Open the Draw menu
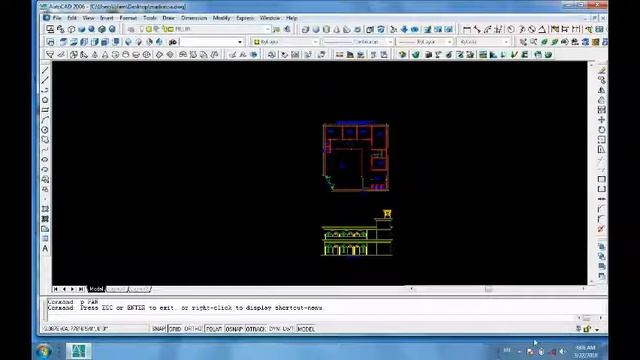Viewport: 640px width, 360px height. pos(169,18)
